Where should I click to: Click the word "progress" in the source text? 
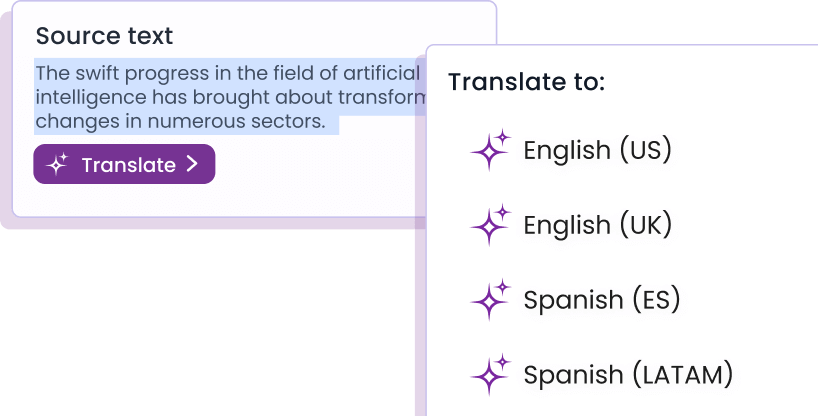point(162,73)
